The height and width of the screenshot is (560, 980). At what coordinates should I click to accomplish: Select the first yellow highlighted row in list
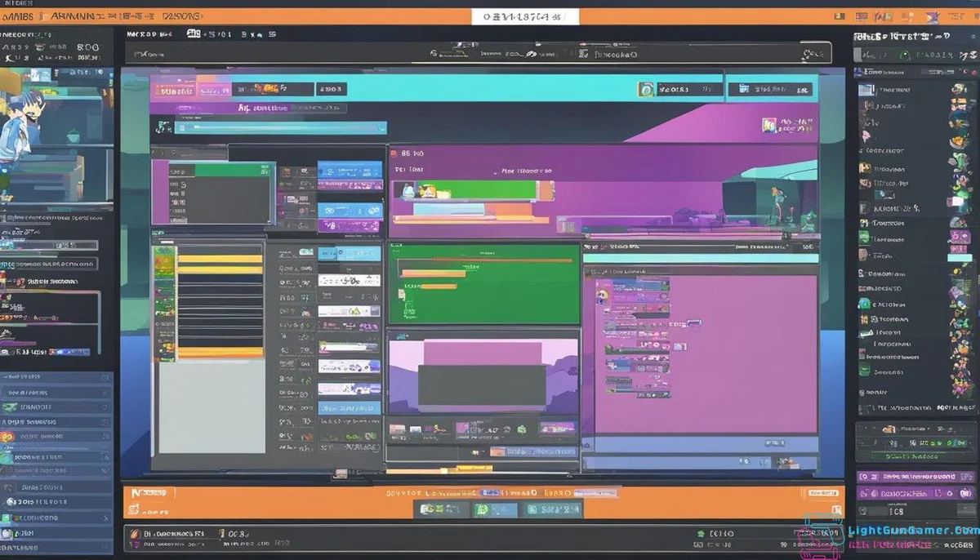tap(220, 259)
